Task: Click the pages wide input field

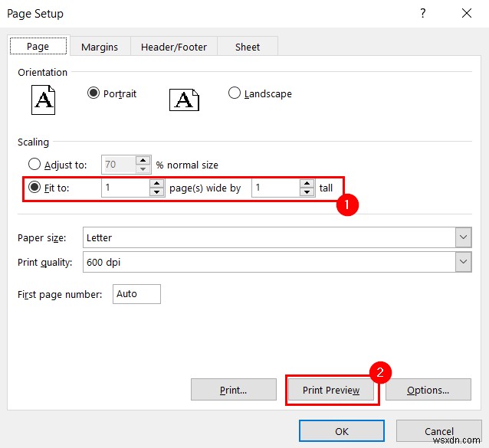Action: coord(126,188)
